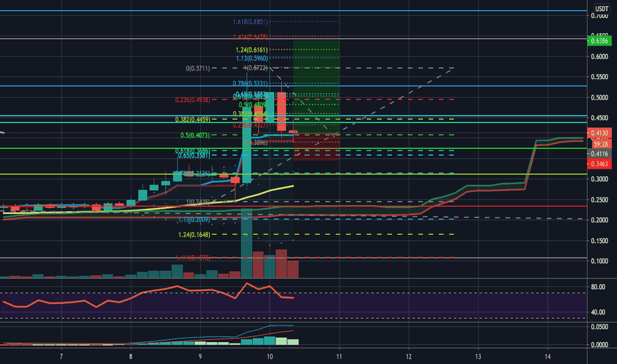
Task: Click the 0.3000 price axis tick
Action: click(599, 179)
